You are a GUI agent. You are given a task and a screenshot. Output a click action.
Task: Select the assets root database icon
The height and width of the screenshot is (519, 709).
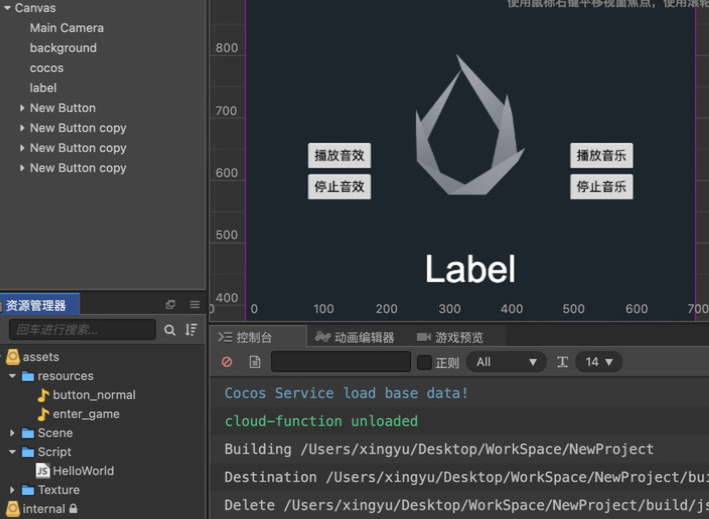pos(13,357)
